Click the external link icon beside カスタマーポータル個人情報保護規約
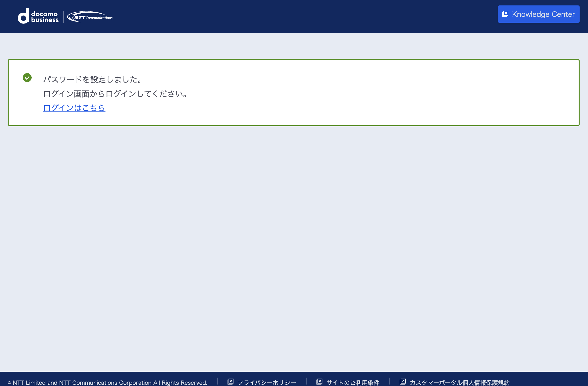Image resolution: width=588 pixels, height=386 pixels. [403, 381]
